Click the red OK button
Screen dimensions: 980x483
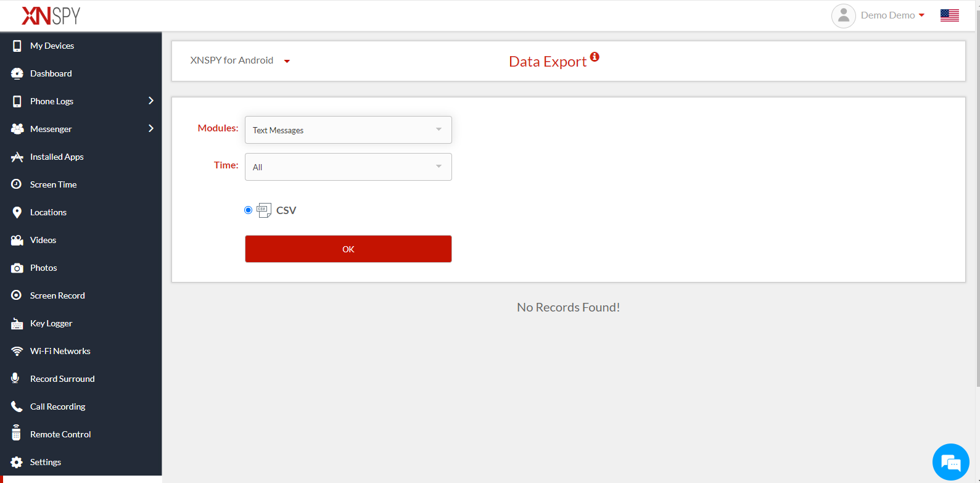click(348, 249)
